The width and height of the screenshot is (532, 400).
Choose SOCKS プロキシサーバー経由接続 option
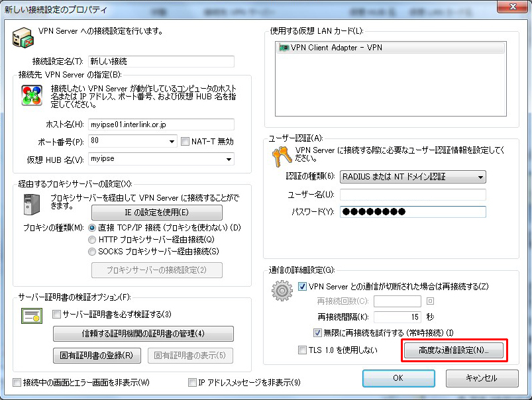[92, 251]
